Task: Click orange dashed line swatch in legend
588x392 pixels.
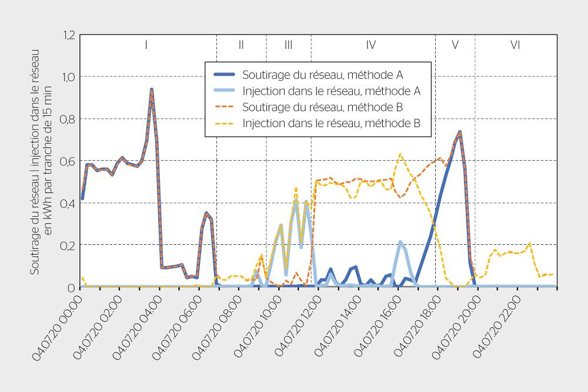Action: pos(224,107)
